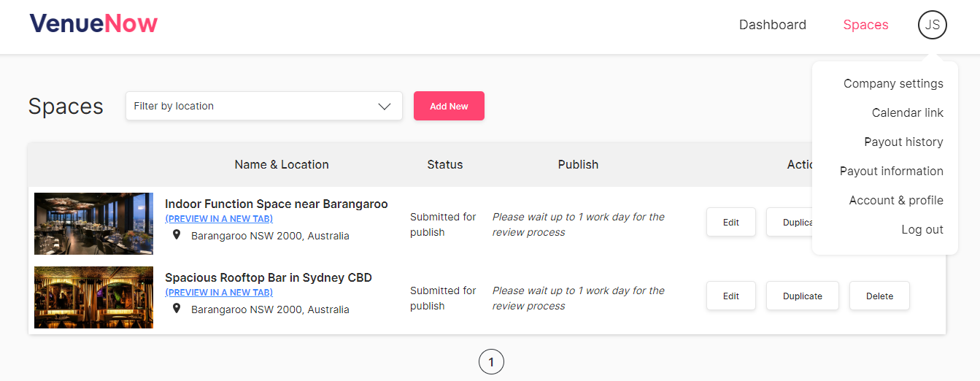Click the title Indoor Function Space near Barangaroo
Screen dimensions: 980x381
[277, 204]
